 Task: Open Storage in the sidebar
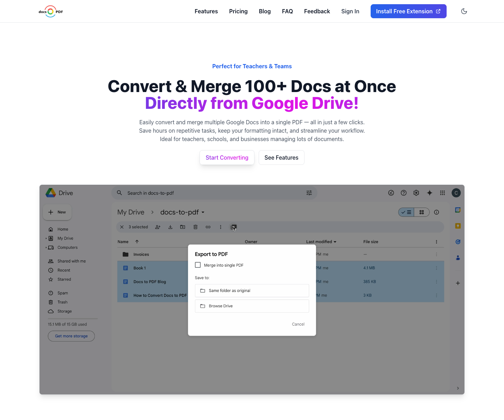[x=64, y=311]
